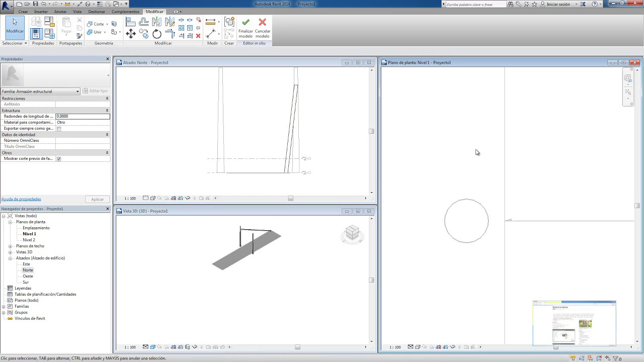Viewport: 644px width, 362px height.
Task: Select the Rotate tool
Action: [x=156, y=34]
